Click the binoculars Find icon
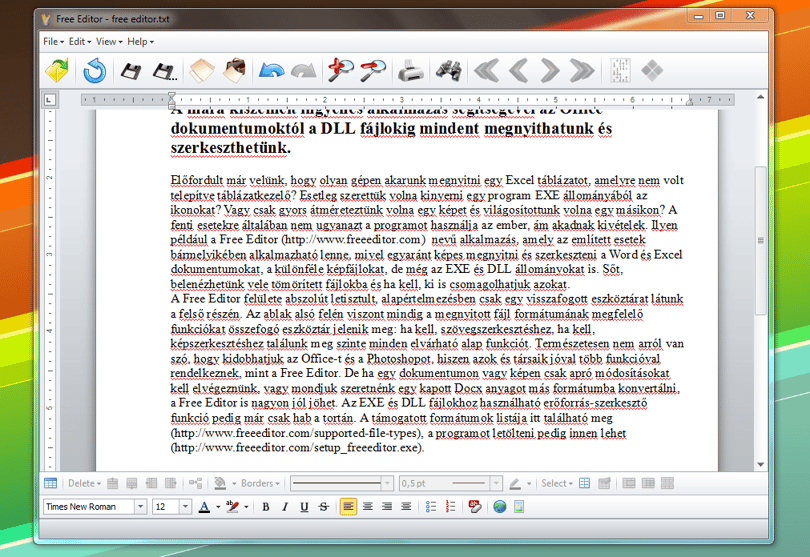810x557 pixels. click(x=448, y=70)
